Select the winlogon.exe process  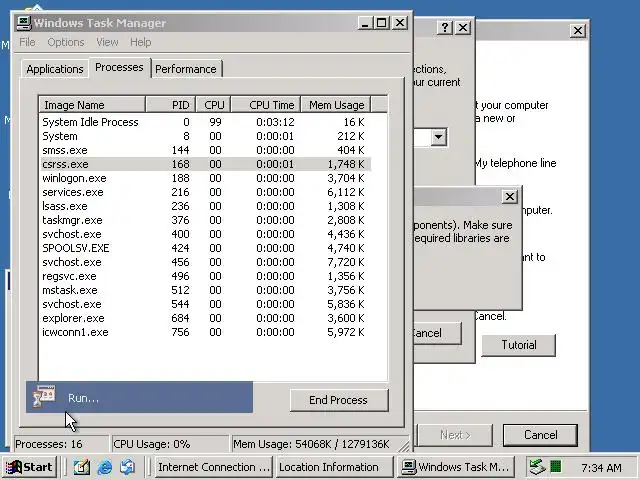coord(206,178)
